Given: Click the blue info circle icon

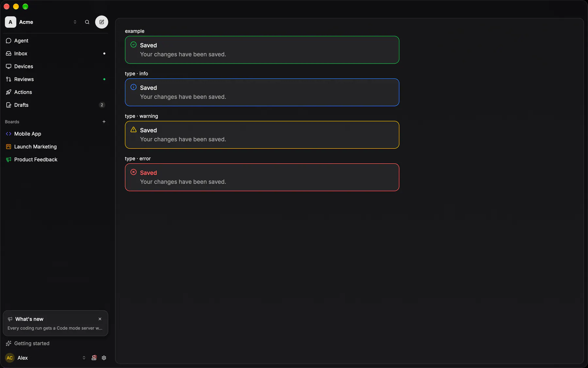Looking at the screenshot, I should tap(134, 87).
